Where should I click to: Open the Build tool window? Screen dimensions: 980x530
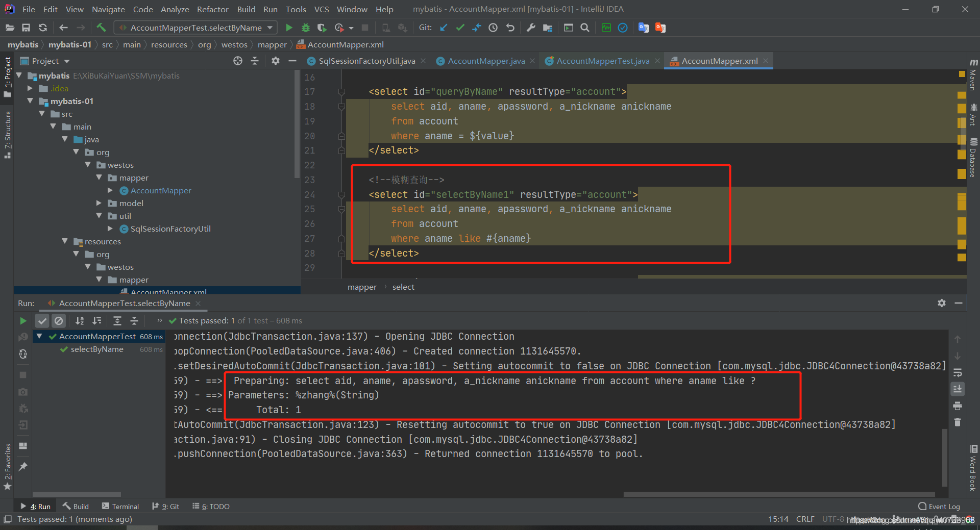point(76,507)
